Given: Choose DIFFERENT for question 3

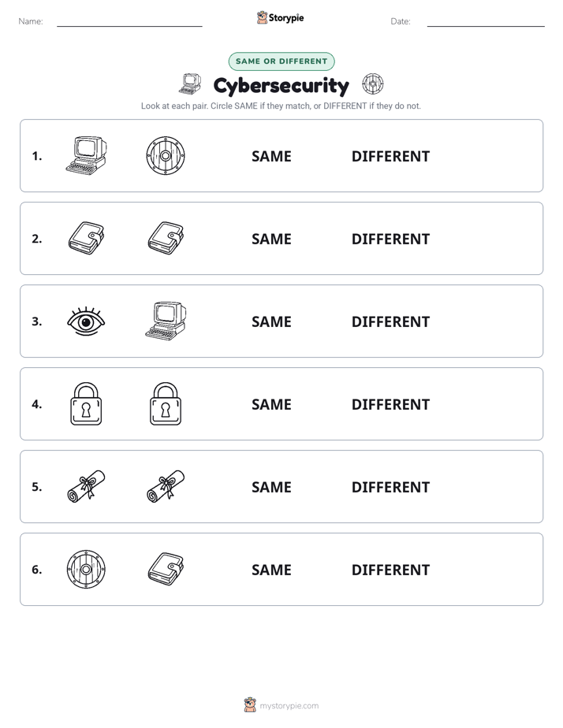Looking at the screenshot, I should tap(390, 321).
